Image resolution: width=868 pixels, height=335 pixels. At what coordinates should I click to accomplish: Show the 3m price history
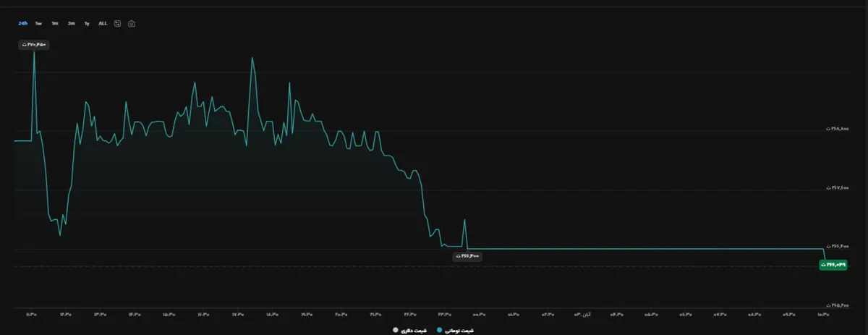coord(71,23)
